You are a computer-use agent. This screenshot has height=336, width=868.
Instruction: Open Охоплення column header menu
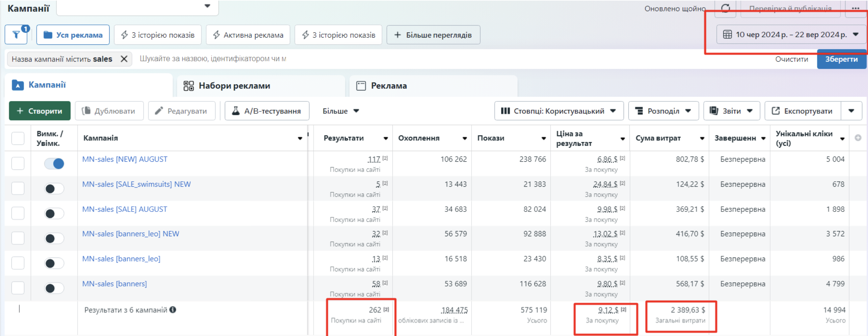[465, 138]
